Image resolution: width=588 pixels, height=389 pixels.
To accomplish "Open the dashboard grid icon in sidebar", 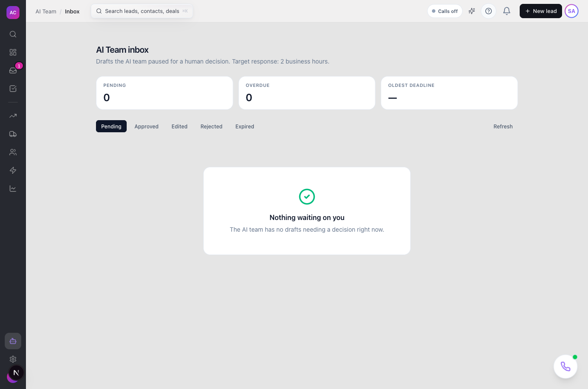I will coord(13,52).
